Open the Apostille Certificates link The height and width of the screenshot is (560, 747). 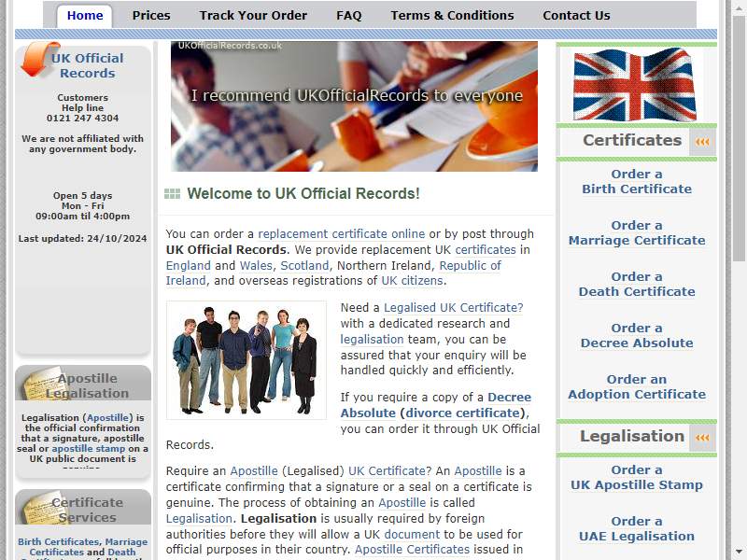point(412,549)
